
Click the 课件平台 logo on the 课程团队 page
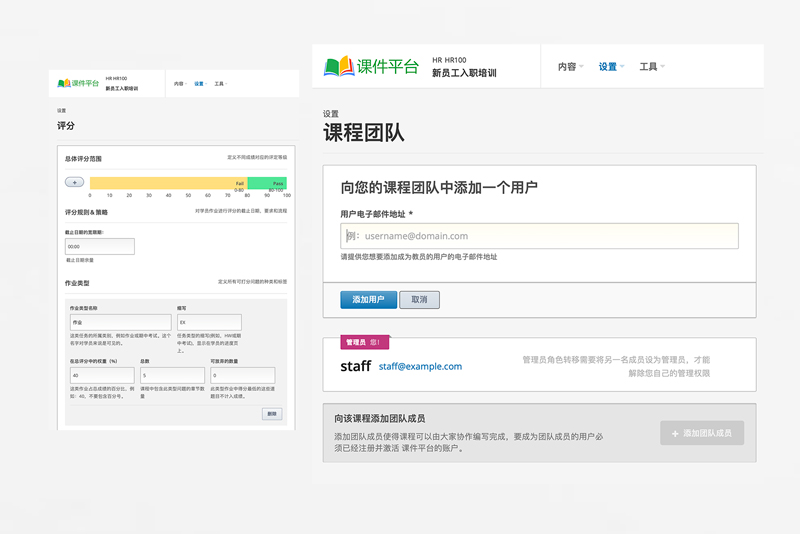[371, 66]
